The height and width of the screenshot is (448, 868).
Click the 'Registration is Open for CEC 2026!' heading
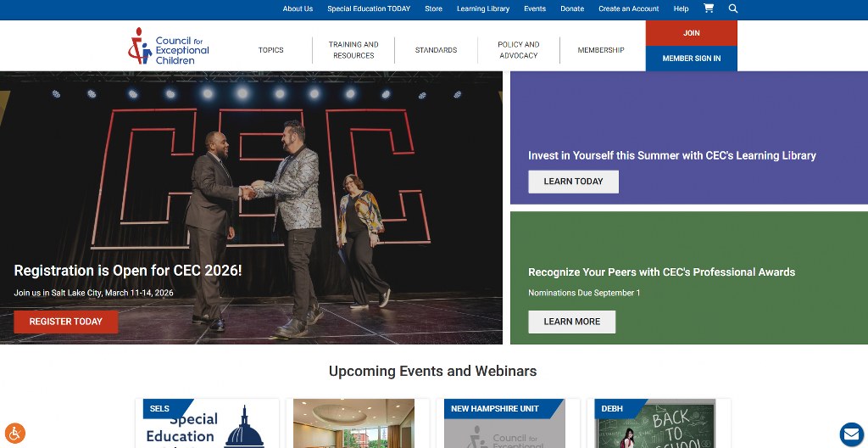[128, 271]
